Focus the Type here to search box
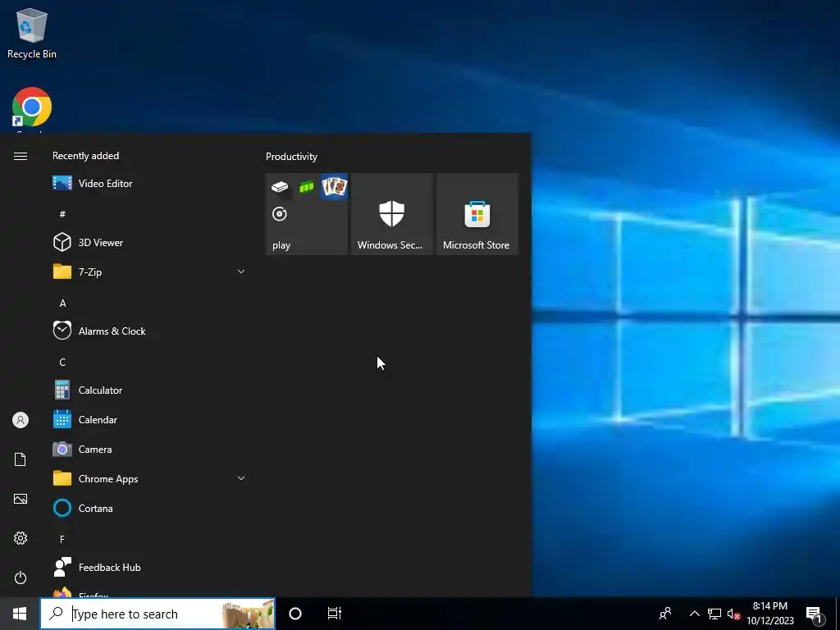The width and height of the screenshot is (840, 630). (x=157, y=614)
